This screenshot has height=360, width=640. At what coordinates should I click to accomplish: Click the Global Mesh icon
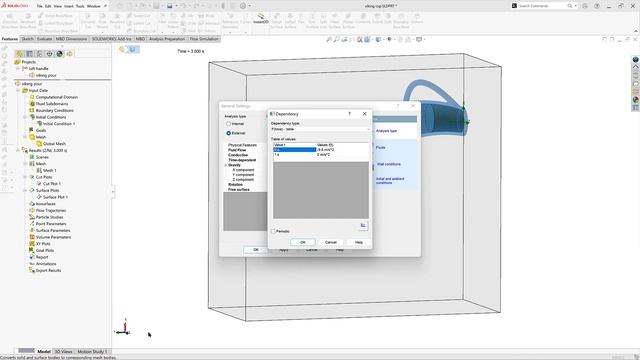click(39, 144)
